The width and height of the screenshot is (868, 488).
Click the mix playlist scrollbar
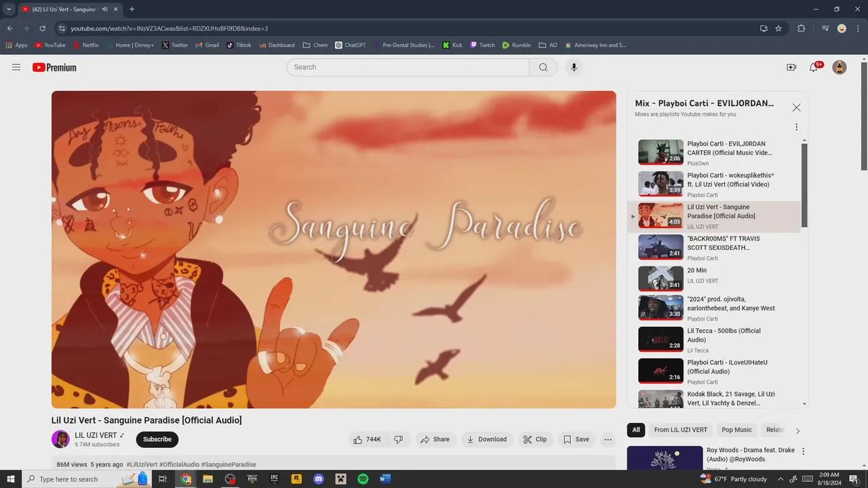pos(805,184)
